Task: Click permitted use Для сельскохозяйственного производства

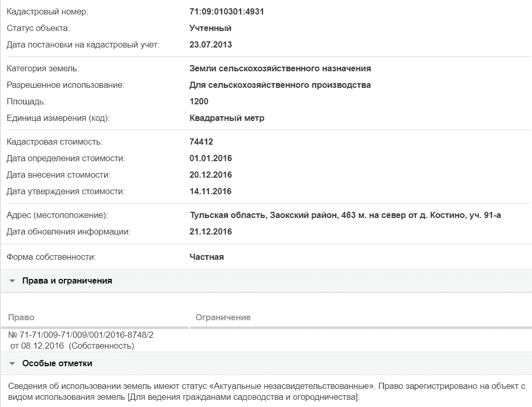Action: 280,85
